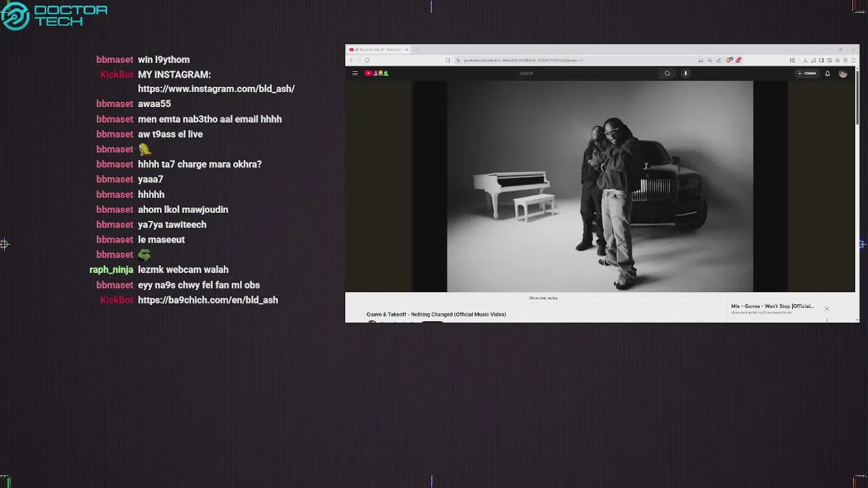The width and height of the screenshot is (868, 488).
Task: Click chat message 'le maseeut'
Action: (x=161, y=239)
